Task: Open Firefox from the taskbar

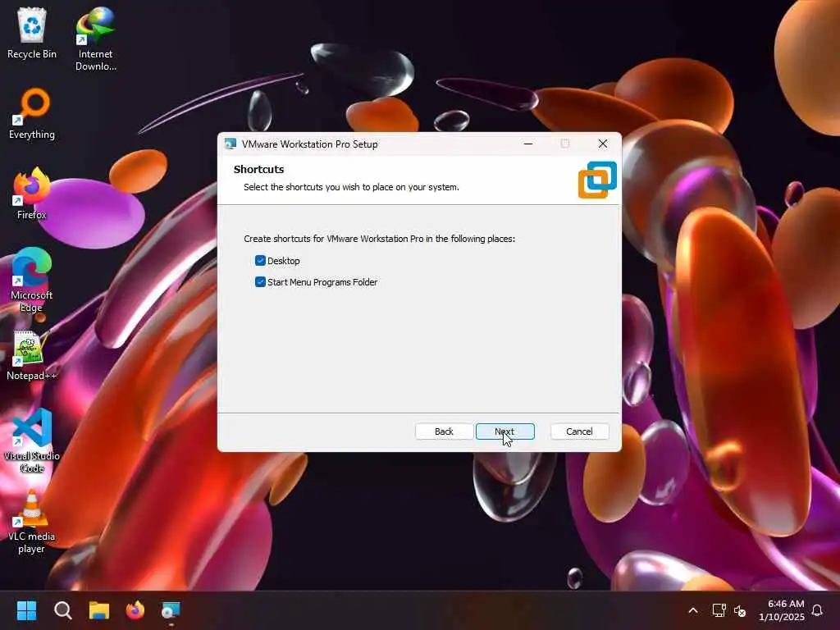Action: tap(135, 610)
